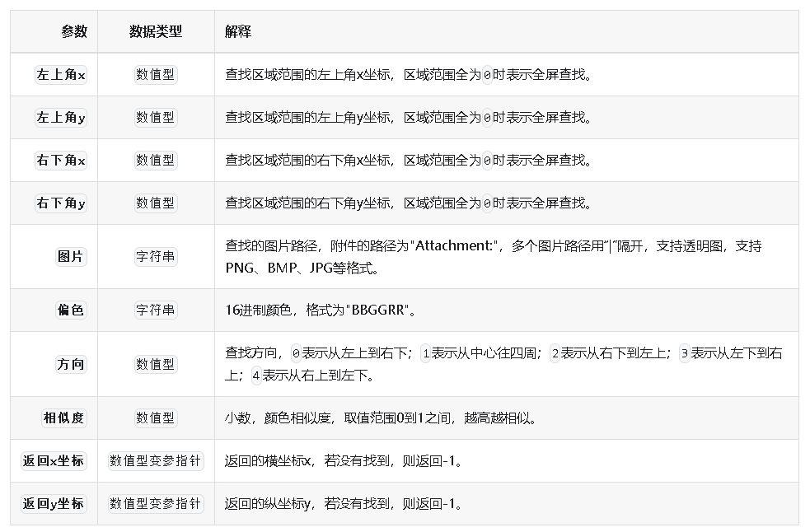Viewport: 810px width, 532px height.
Task: Click 数值型变参指针 in the 返回y坐标 row
Action: pos(156,504)
